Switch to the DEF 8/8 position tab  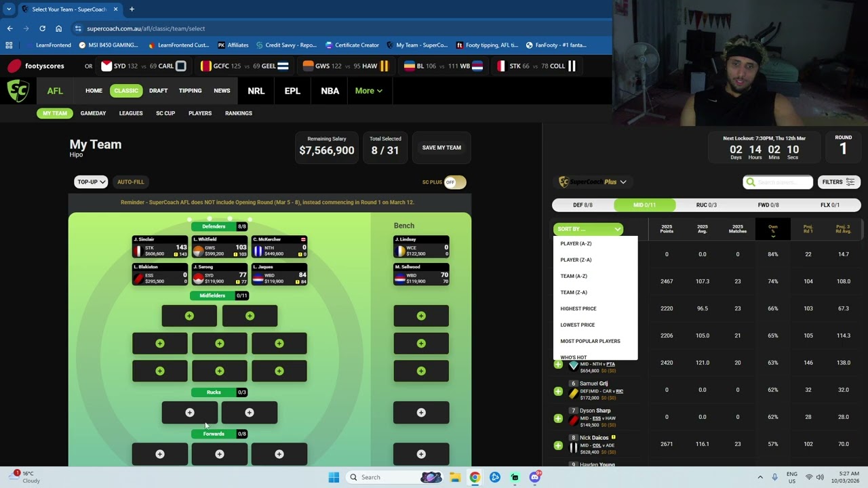pos(583,205)
